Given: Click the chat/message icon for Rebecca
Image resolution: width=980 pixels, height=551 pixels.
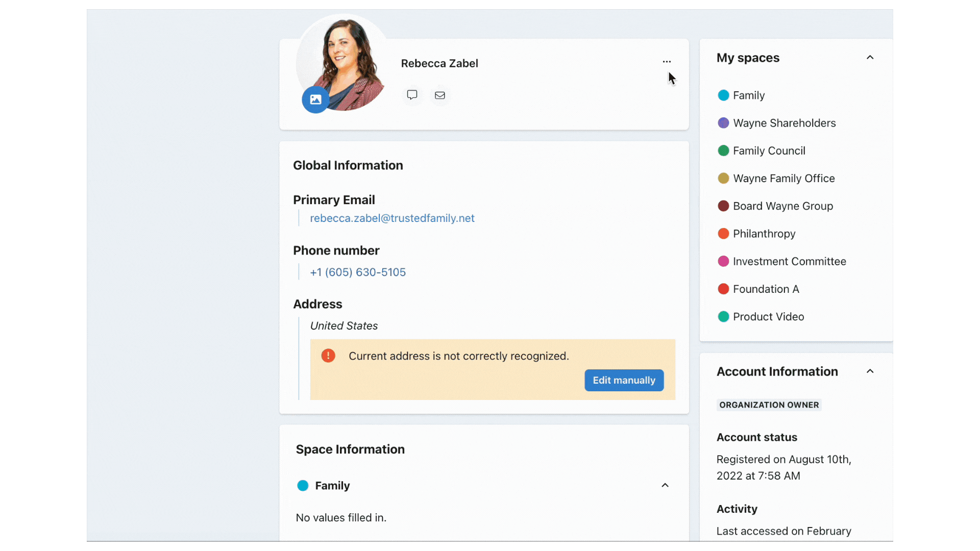Looking at the screenshot, I should tap(412, 94).
